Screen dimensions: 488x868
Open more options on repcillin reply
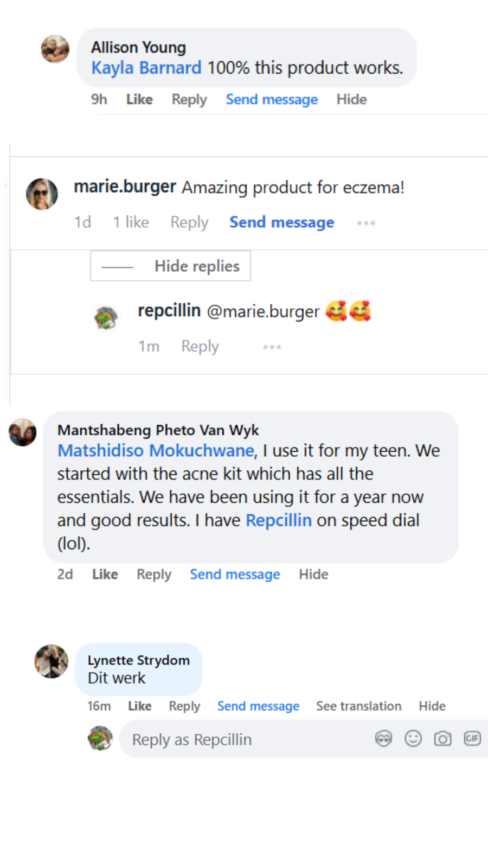[x=272, y=347]
